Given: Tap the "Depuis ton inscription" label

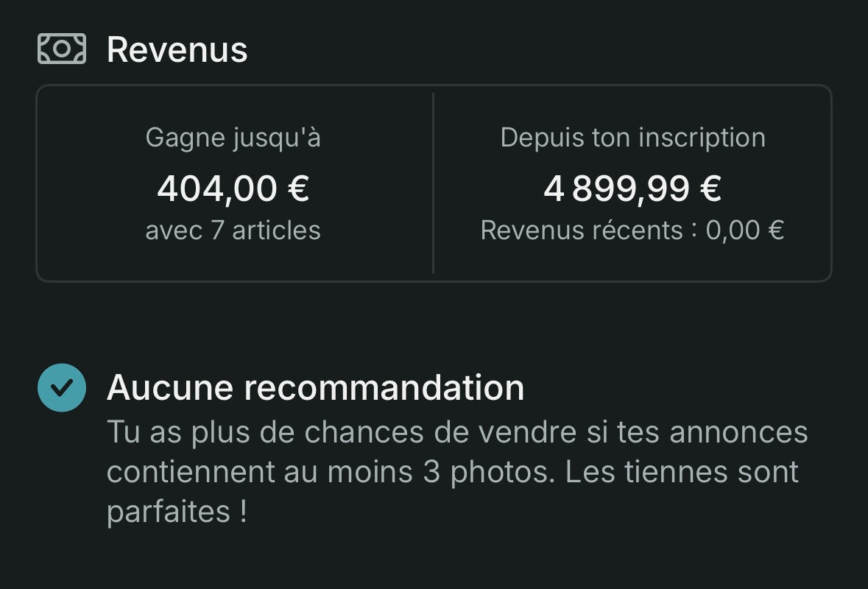Looking at the screenshot, I should 632,138.
